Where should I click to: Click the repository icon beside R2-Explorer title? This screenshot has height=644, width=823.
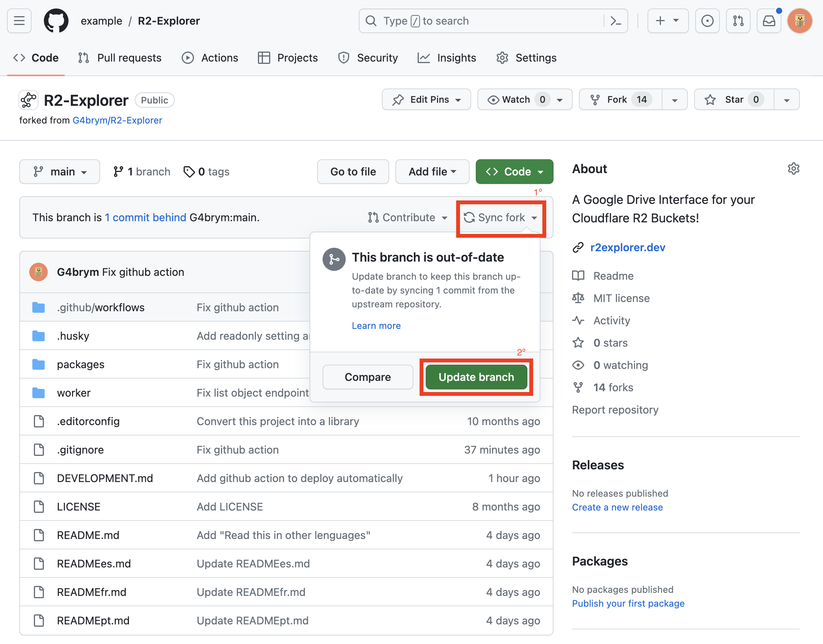(x=28, y=100)
